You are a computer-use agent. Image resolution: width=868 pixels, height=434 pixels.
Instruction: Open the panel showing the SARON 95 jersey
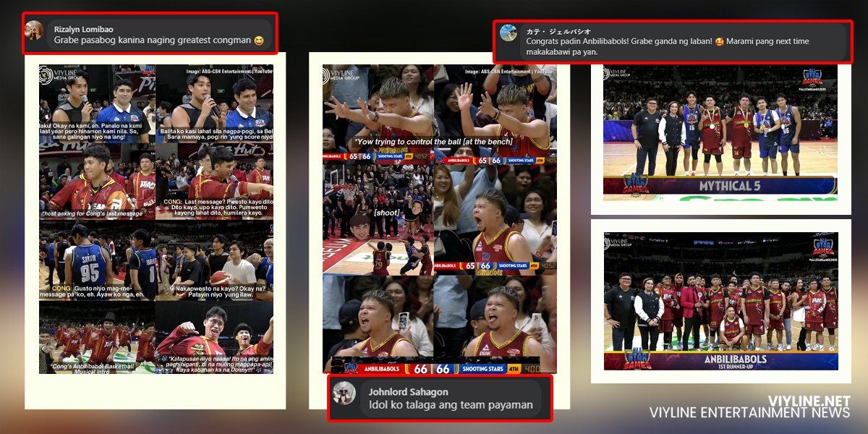coord(98,261)
